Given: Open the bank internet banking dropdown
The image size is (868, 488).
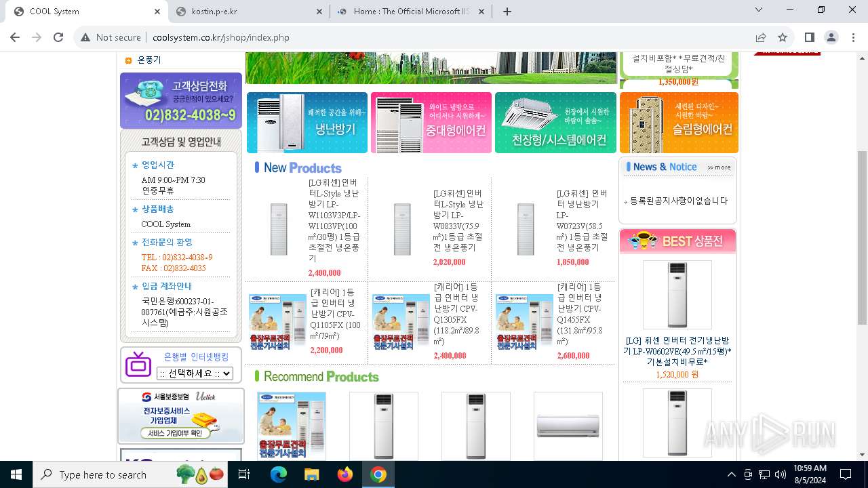Looking at the screenshot, I should (x=195, y=373).
